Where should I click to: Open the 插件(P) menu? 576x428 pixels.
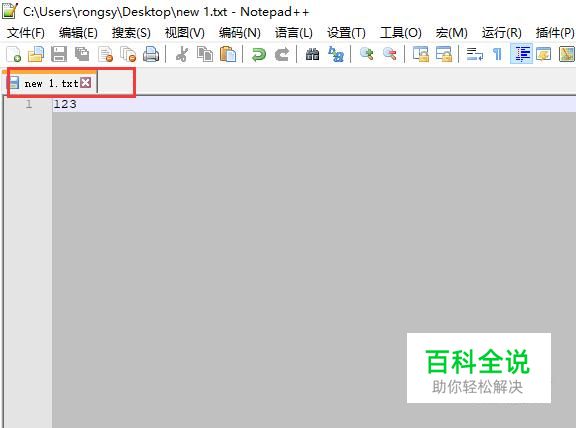click(555, 33)
